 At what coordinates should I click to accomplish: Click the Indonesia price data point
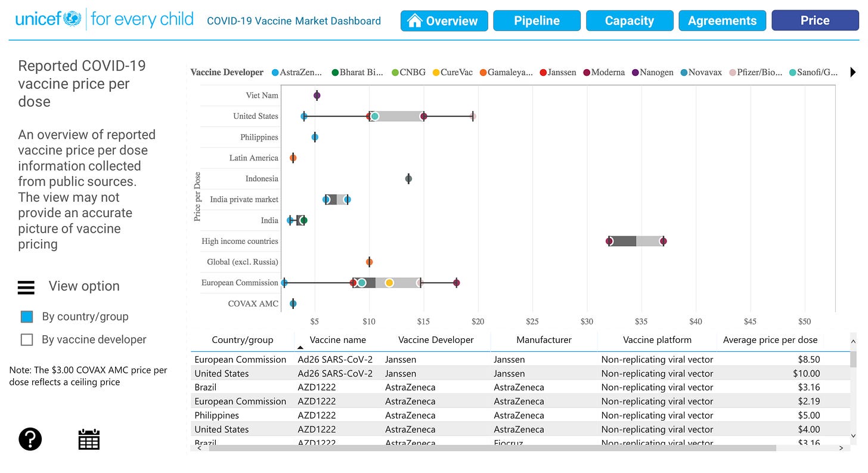(x=408, y=178)
